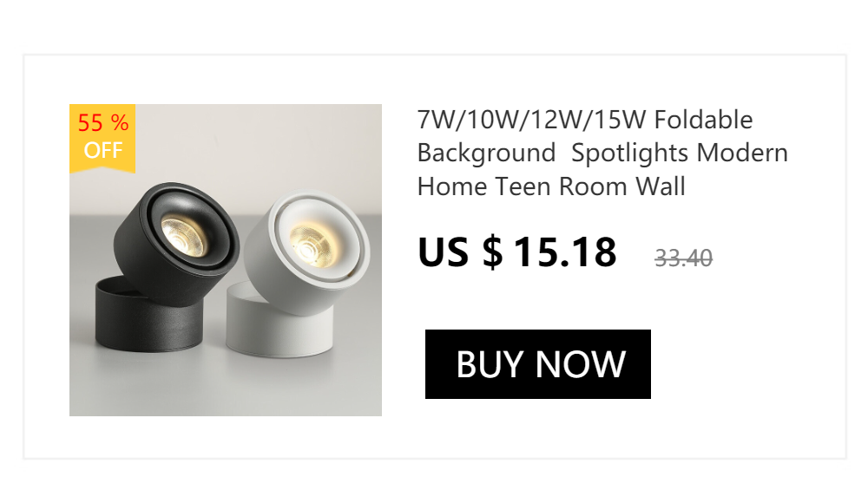Click the 55 % OFF discount badge
The width and height of the screenshot is (868, 503).
pos(102,139)
